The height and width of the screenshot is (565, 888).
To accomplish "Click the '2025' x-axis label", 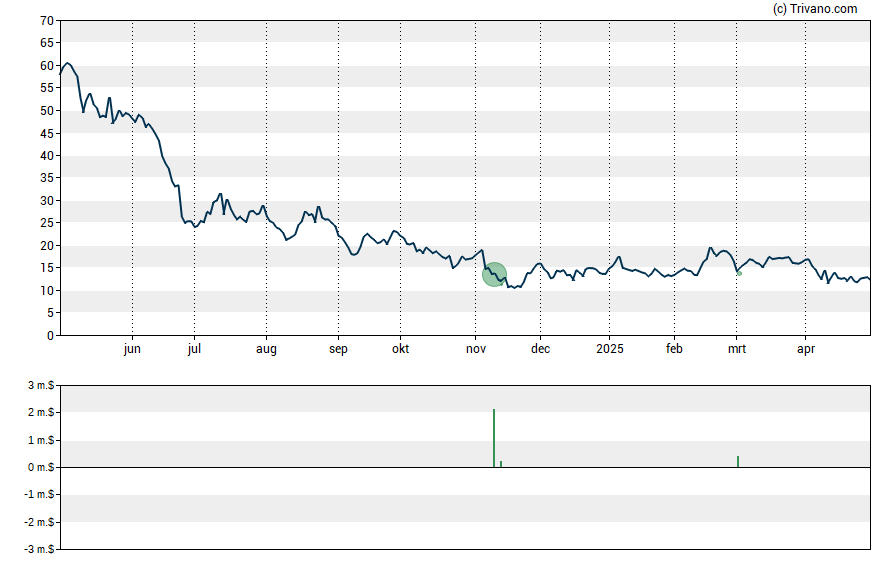I will click(609, 349).
